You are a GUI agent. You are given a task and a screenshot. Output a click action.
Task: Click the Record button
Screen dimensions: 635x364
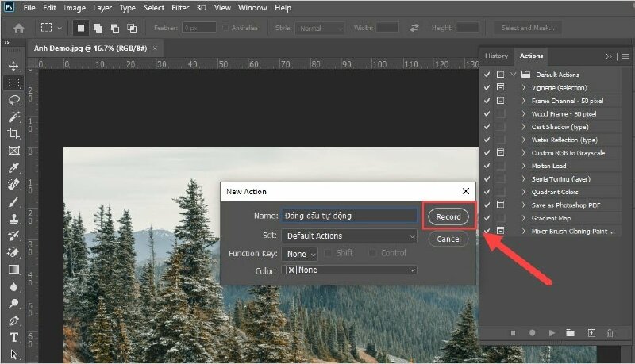click(x=448, y=216)
